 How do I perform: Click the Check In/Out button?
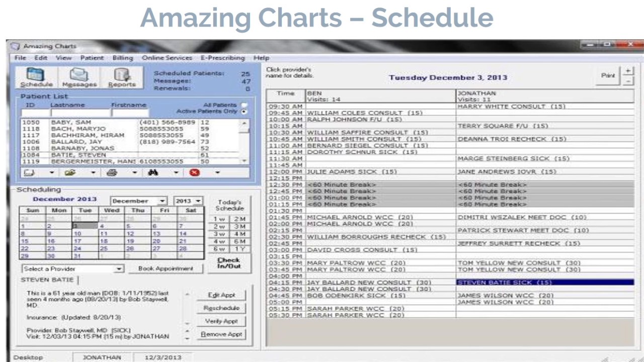229,263
